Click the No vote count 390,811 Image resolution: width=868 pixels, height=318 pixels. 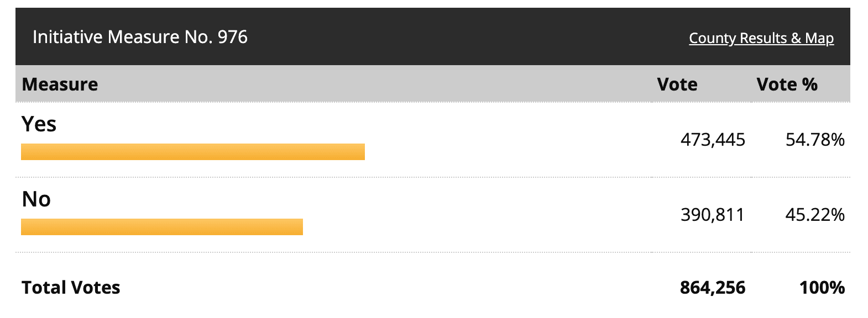tap(712, 214)
